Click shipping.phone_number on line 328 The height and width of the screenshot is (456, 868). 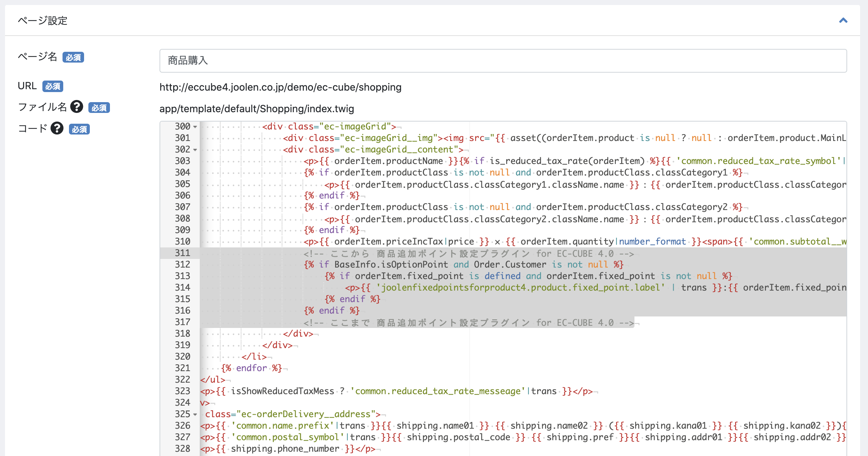[x=285, y=449]
